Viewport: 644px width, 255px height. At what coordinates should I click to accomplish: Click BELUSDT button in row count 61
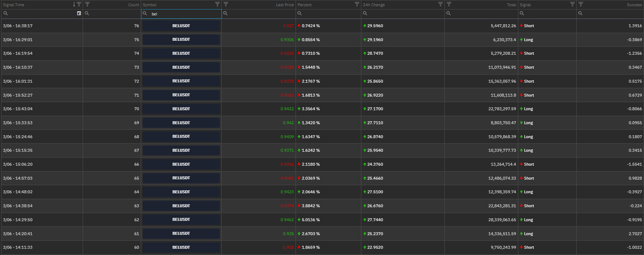pos(181,234)
